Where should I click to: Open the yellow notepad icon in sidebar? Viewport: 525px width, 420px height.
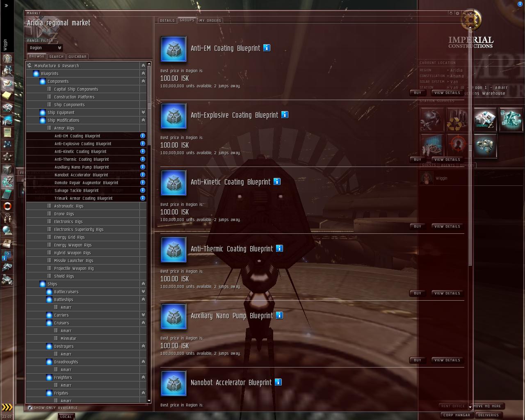pos(7,95)
